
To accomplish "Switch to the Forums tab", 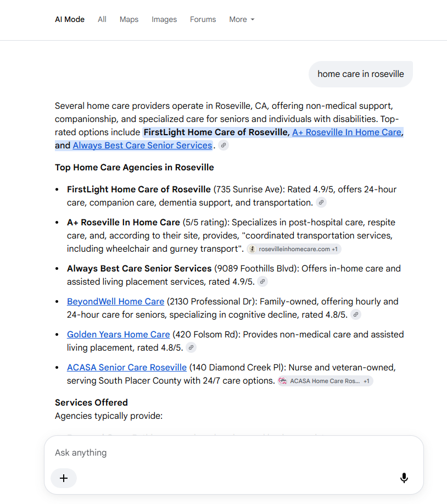I will (203, 19).
